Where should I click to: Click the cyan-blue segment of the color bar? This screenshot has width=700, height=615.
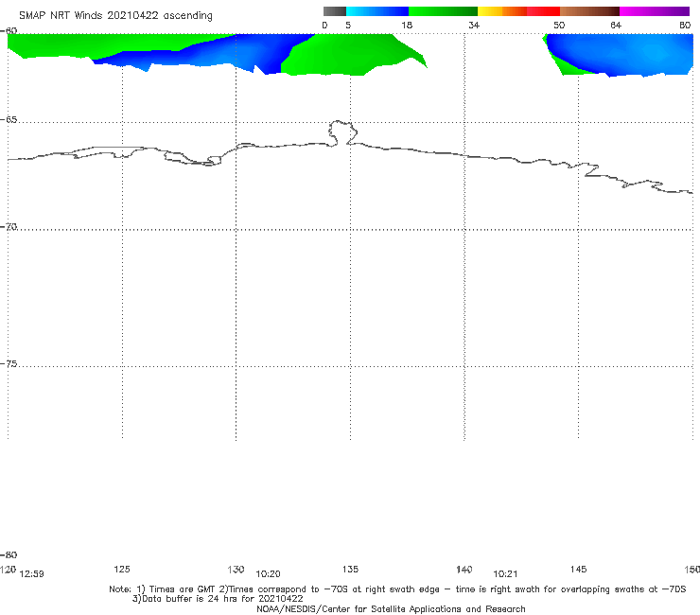tap(377, 11)
